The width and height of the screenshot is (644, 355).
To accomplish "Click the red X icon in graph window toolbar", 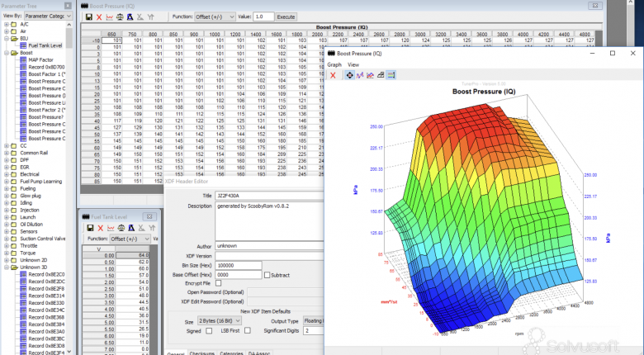I will pyautogui.click(x=333, y=75).
